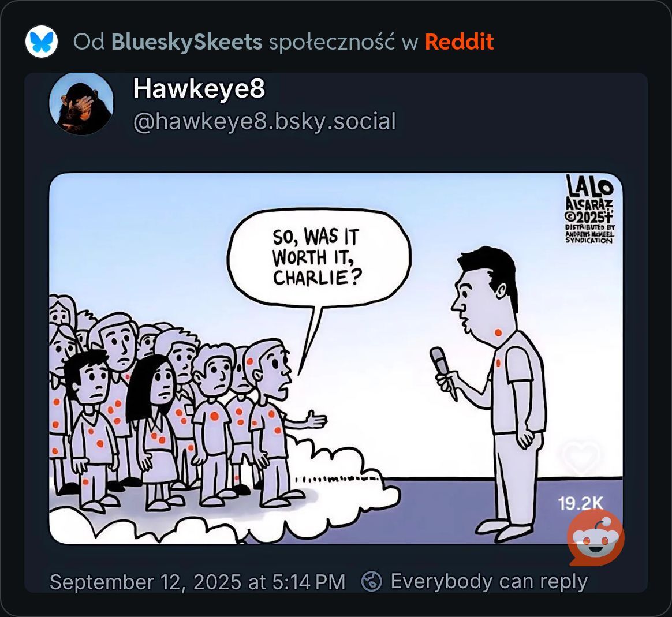Open the @hawkeye8.bsky.social handle
This screenshot has width=672, height=617.
point(264,121)
